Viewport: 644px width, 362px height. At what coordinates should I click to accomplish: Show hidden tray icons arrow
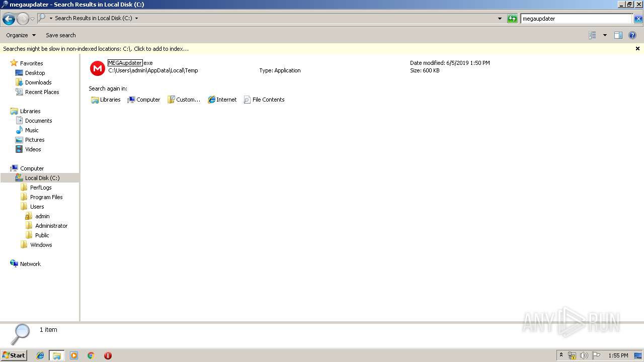point(561,355)
